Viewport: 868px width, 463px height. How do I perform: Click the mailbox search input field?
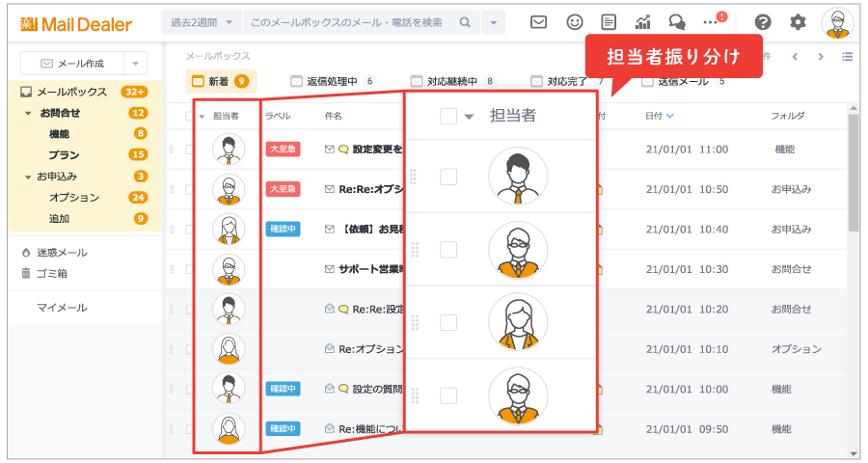click(x=347, y=21)
